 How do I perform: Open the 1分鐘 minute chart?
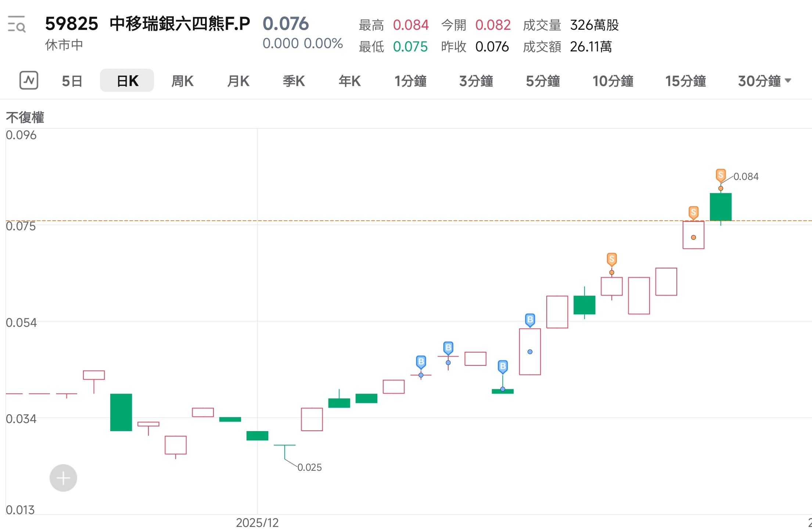tap(410, 81)
